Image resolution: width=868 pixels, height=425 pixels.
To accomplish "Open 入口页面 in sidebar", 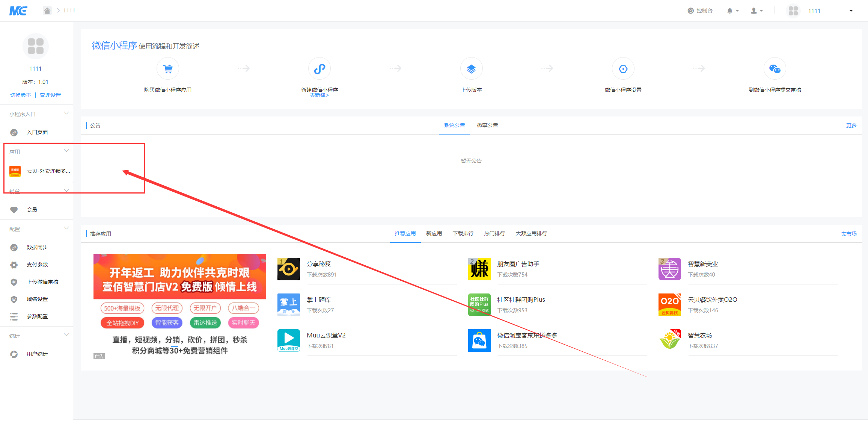I will 36,132.
